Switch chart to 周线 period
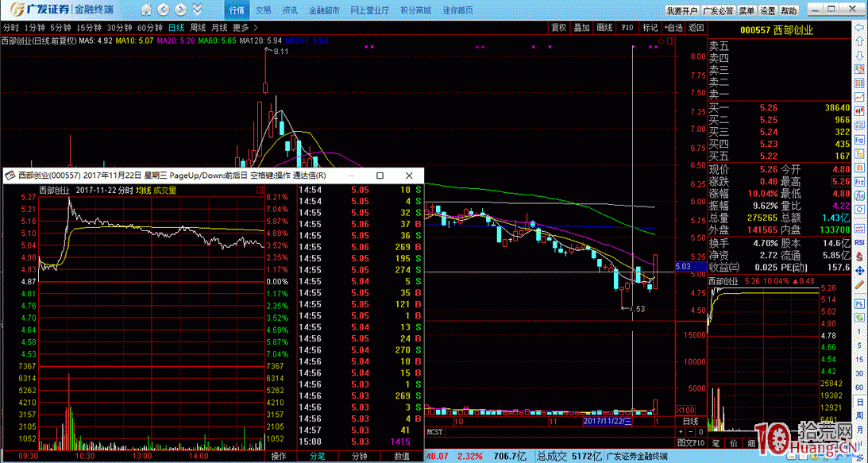 198,27
